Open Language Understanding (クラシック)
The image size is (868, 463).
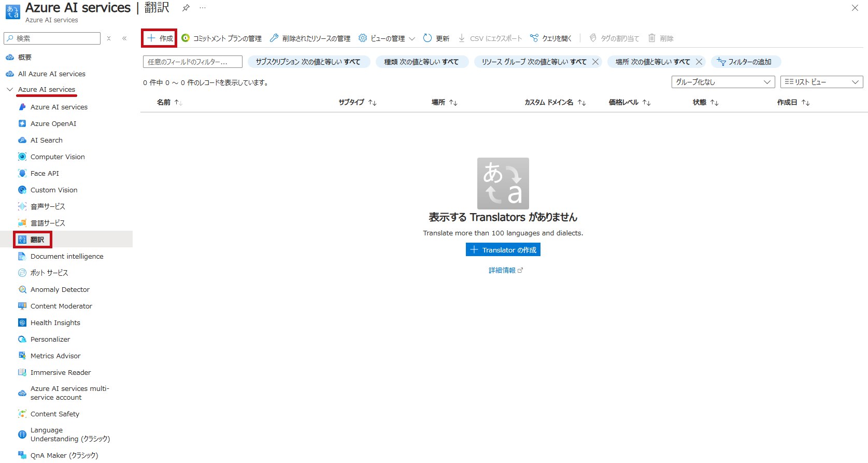pyautogui.click(x=70, y=434)
